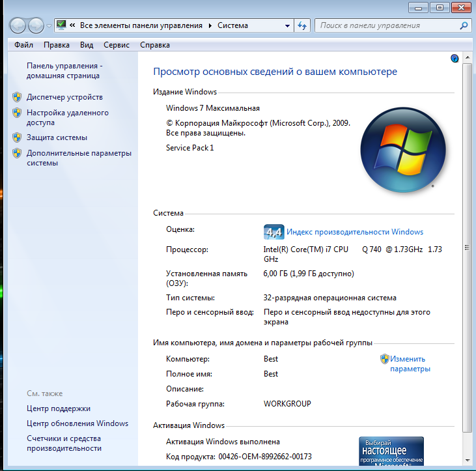This screenshot has width=476, height=471.
Task: Maximize the Система window
Action: (440, 8)
